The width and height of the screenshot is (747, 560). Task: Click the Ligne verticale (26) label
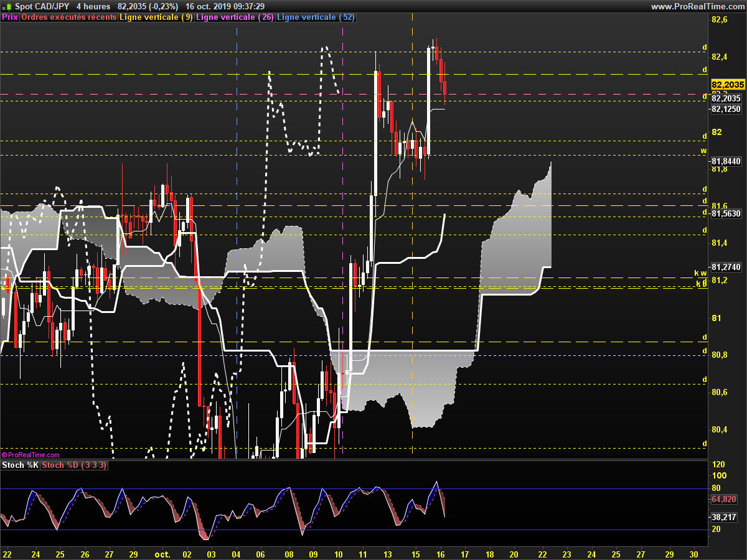click(235, 17)
